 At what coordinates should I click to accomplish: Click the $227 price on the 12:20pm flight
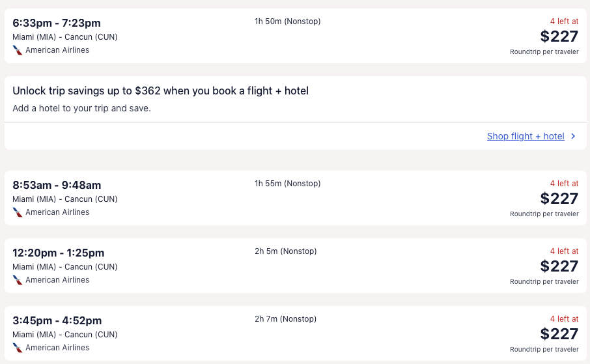pos(559,266)
